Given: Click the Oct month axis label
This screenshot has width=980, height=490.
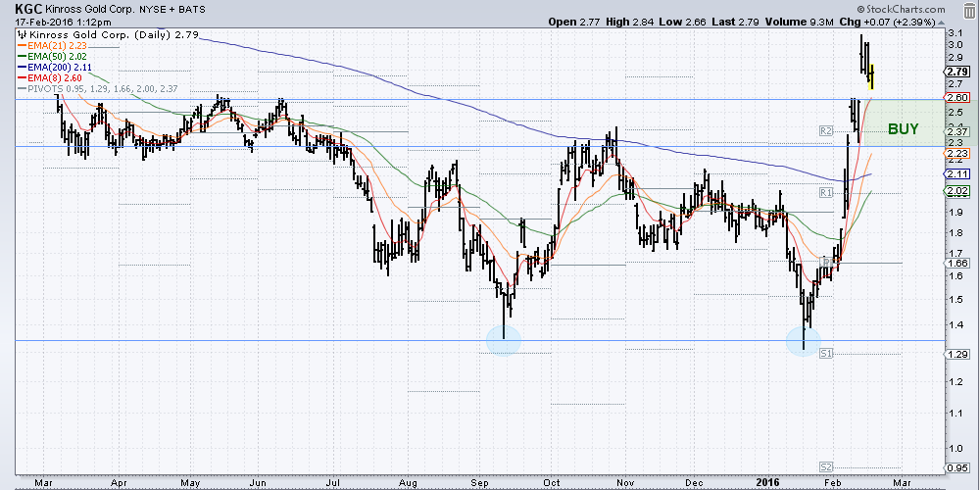Looking at the screenshot, I should (x=551, y=483).
